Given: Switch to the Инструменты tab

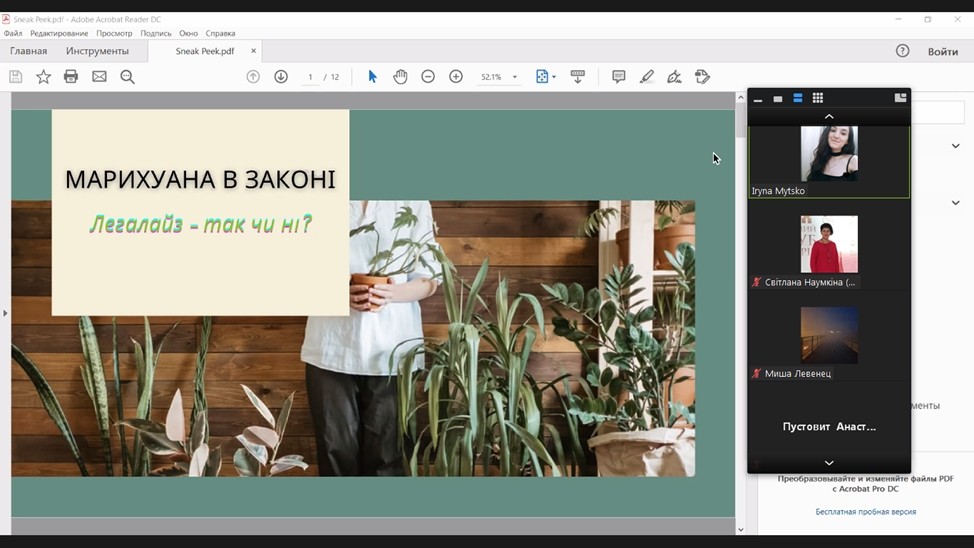Looking at the screenshot, I should coord(97,51).
